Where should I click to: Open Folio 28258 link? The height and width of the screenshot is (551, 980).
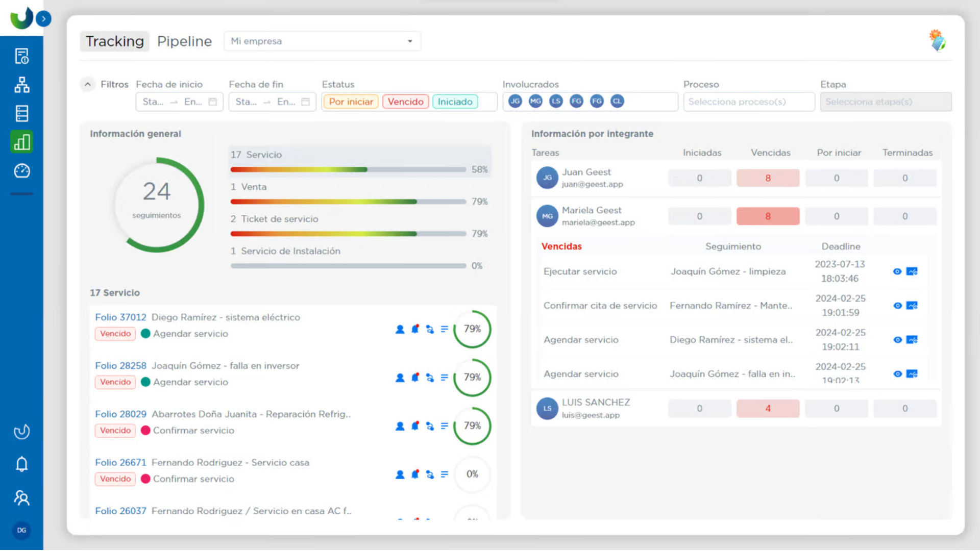pyautogui.click(x=120, y=366)
